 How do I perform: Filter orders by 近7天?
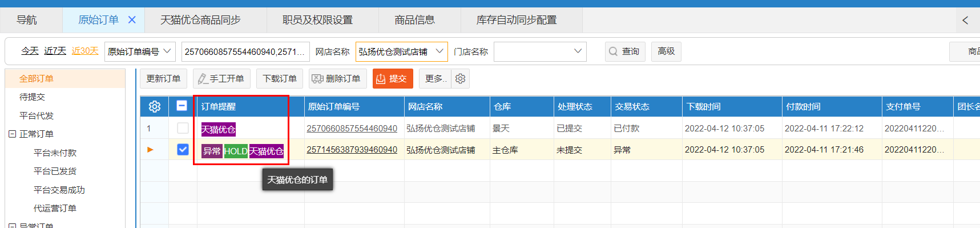point(55,51)
